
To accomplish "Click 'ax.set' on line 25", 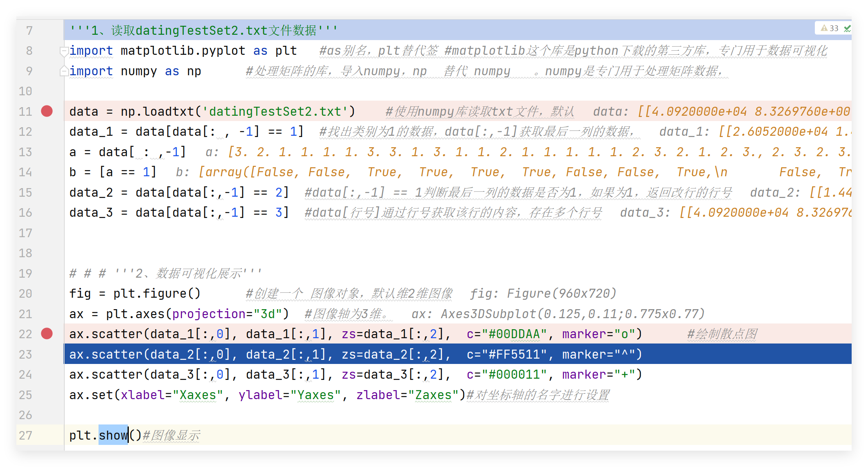I will tap(91, 395).
